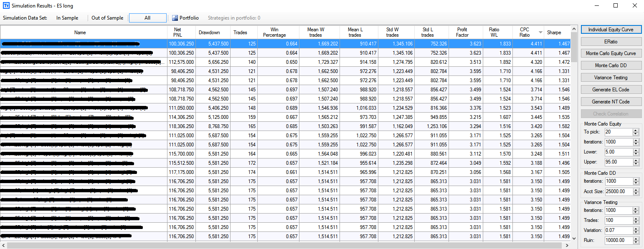Viewport: 644px width, 249px height.
Task: Toggle sort arrow on CPC Ratio column
Action: (540, 33)
